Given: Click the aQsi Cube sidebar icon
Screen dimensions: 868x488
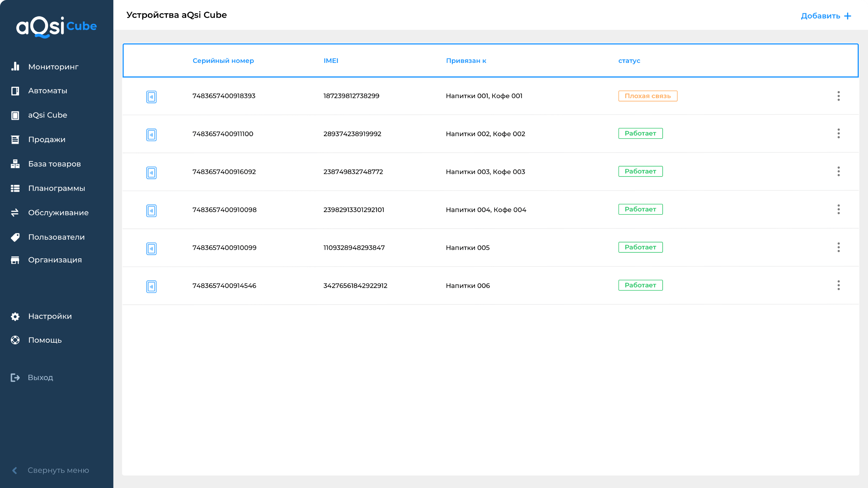Looking at the screenshot, I should point(15,115).
